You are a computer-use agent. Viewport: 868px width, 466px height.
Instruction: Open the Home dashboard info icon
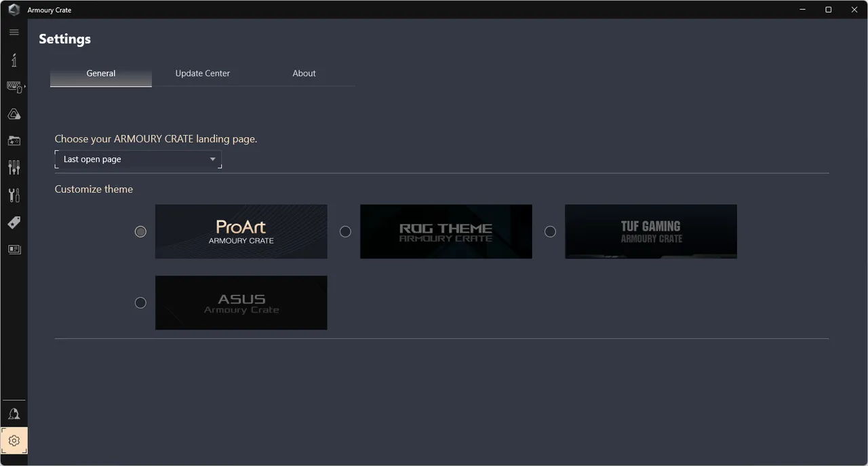click(14, 60)
